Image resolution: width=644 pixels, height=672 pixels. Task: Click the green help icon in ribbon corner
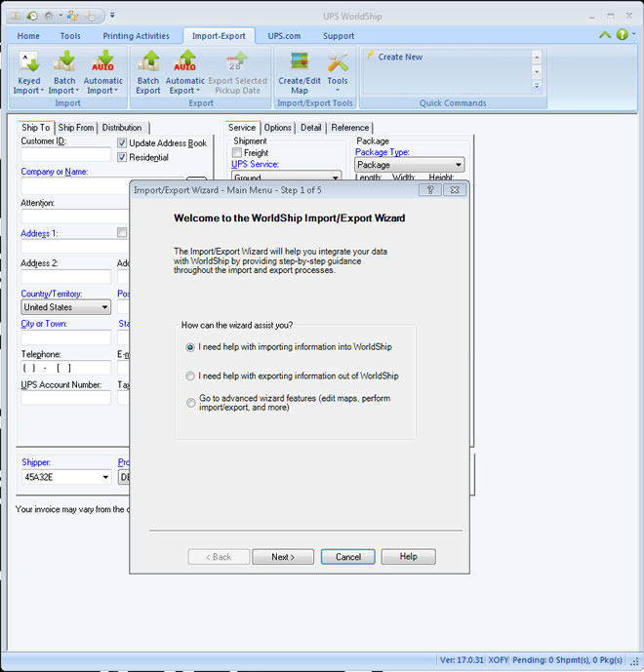click(x=622, y=34)
